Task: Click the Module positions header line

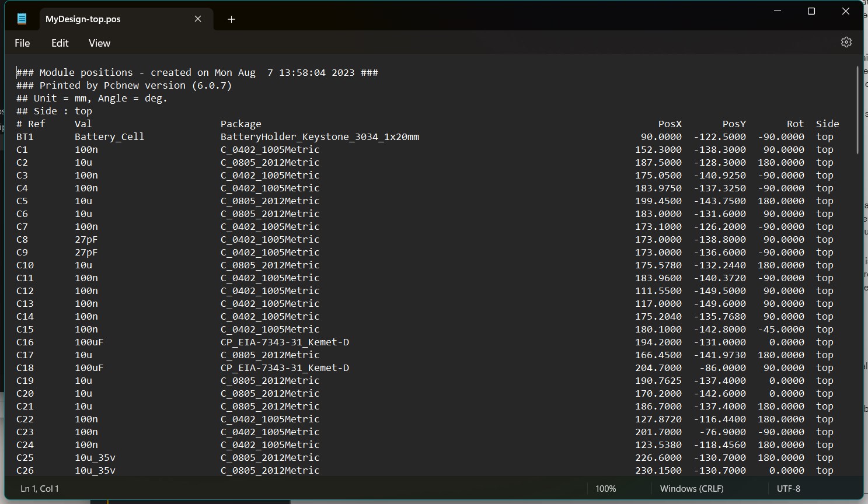Action: click(x=197, y=72)
